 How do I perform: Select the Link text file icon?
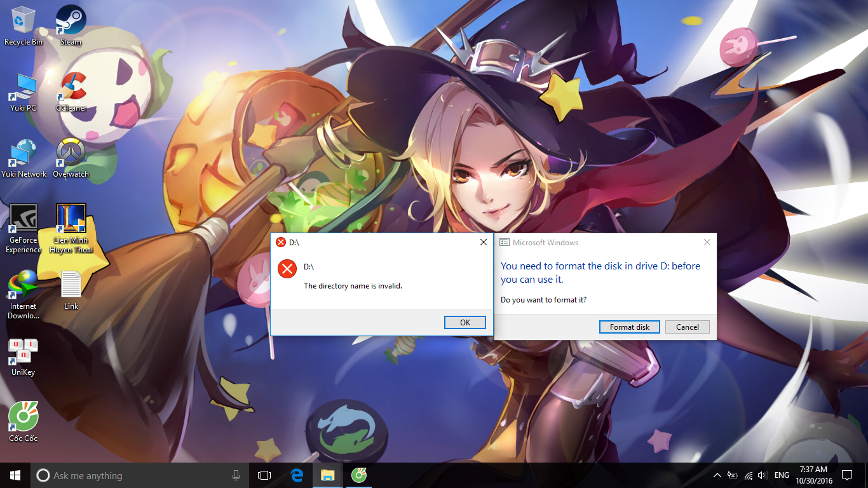[x=71, y=290]
